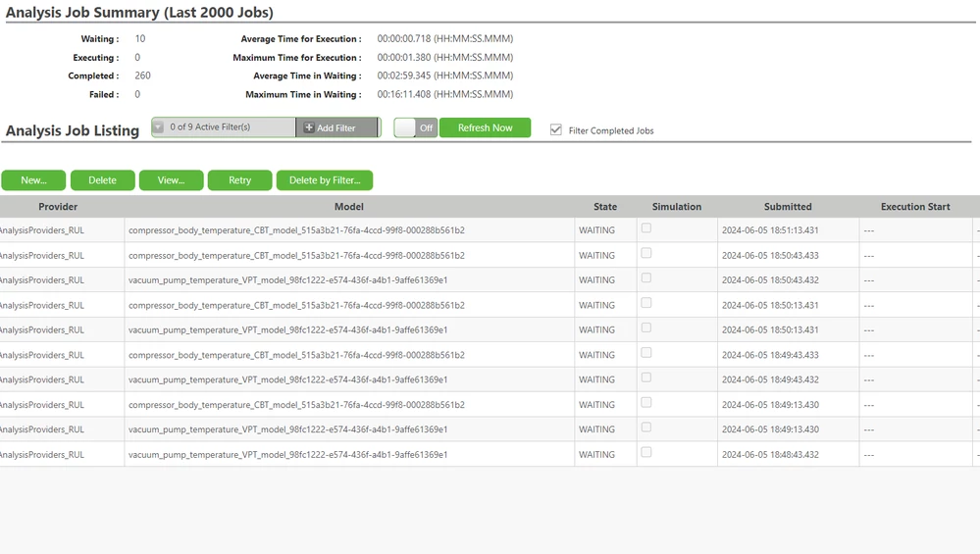Click Waiting count value 10
The height and width of the screenshot is (554, 980).
[x=140, y=38]
